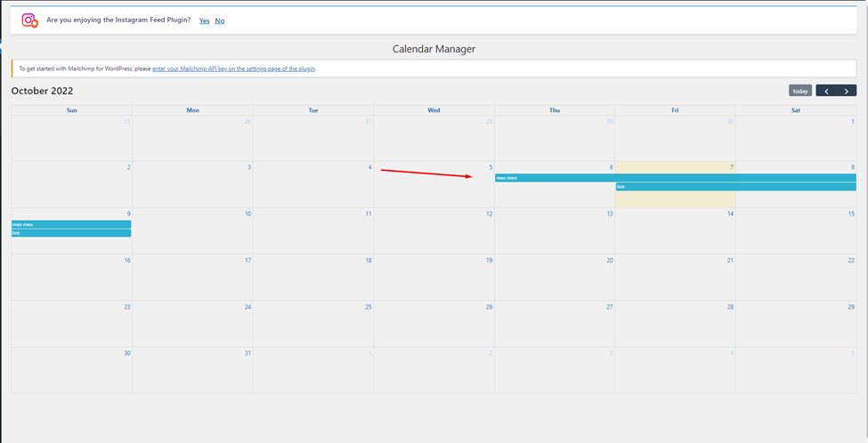Select October 31 day number

point(248,353)
